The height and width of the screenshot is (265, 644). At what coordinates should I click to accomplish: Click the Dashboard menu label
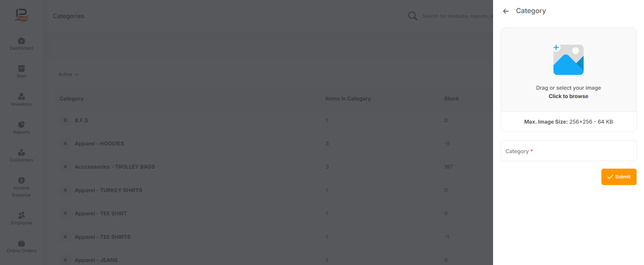pyautogui.click(x=21, y=48)
